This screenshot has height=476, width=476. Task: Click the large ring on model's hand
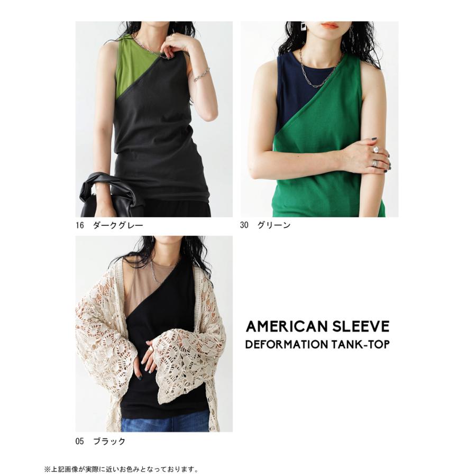376,150
